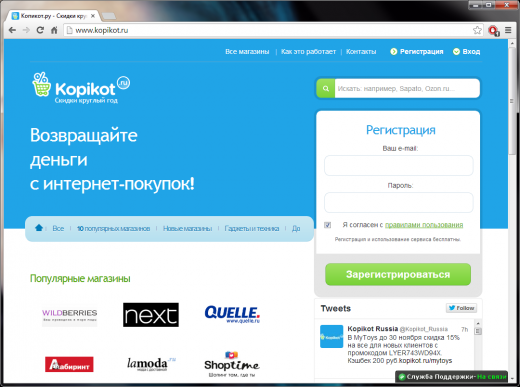Image resolution: width=520 pixels, height=387 pixels.
Task: Click the Kopikot logo
Action: point(81,88)
